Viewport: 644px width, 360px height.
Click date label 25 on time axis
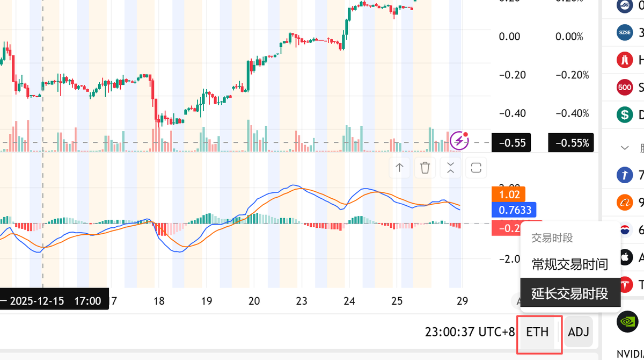pos(397,301)
